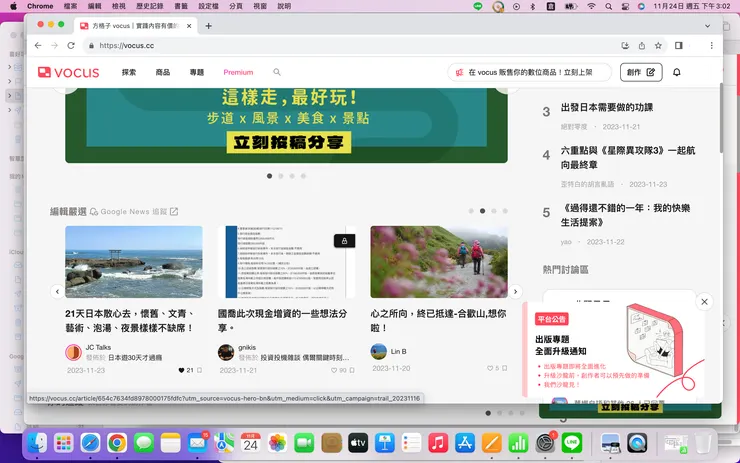Bookmark the JC Talks article
740x463 pixels.
pyautogui.click(x=200, y=370)
